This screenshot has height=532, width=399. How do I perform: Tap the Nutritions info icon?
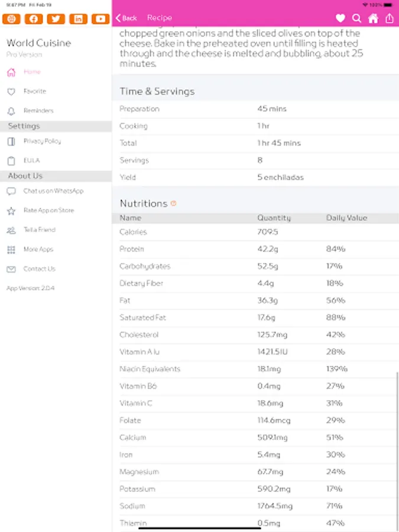tap(173, 203)
